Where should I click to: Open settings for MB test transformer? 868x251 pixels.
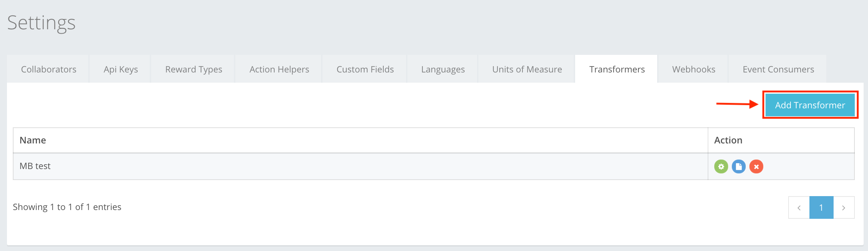[x=721, y=166]
